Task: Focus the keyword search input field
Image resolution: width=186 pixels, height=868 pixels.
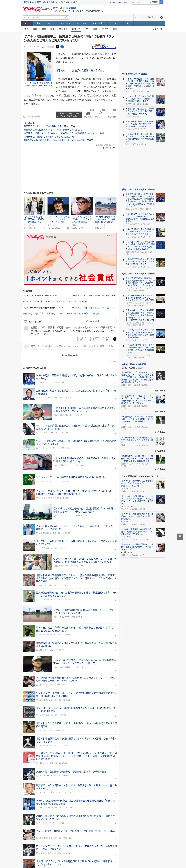Action: point(44,18)
